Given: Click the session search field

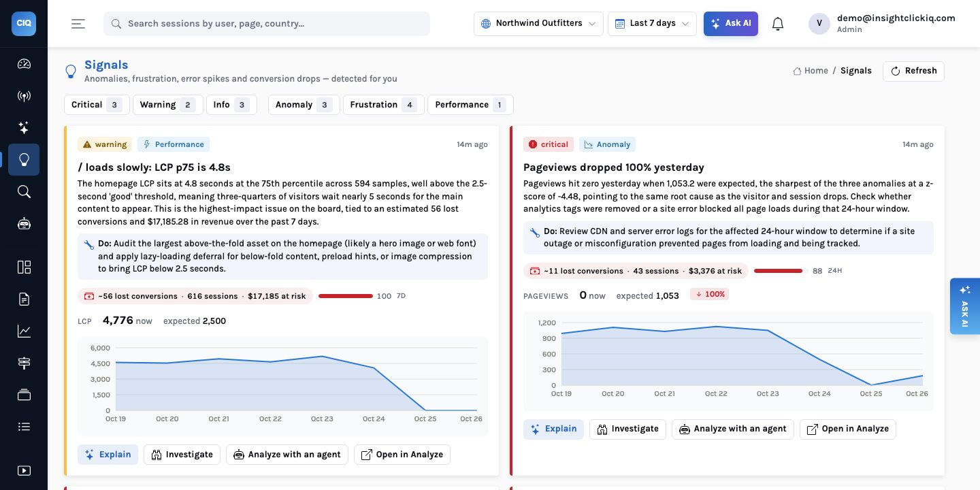Looking at the screenshot, I should click(x=267, y=24).
